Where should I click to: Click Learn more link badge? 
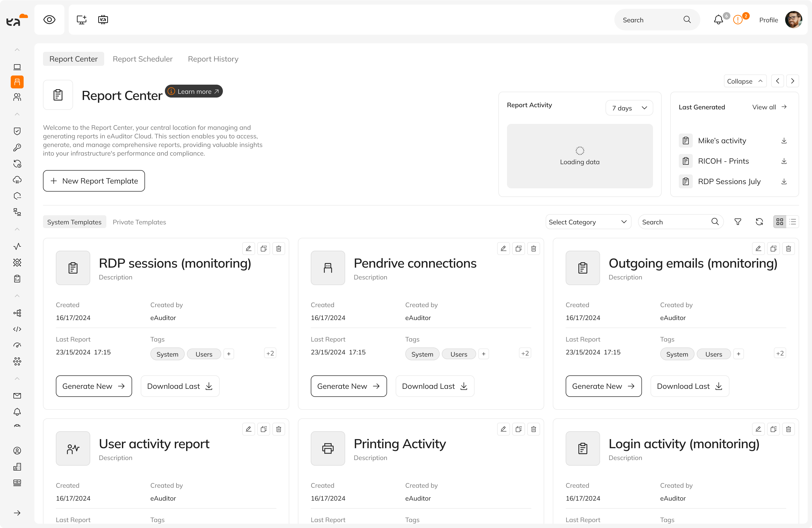click(x=194, y=91)
